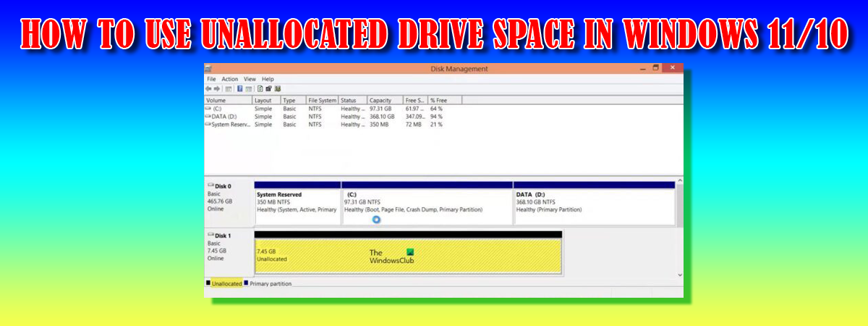Click the Show/Hide Console Tree icon
868x326 pixels.
coord(229,89)
